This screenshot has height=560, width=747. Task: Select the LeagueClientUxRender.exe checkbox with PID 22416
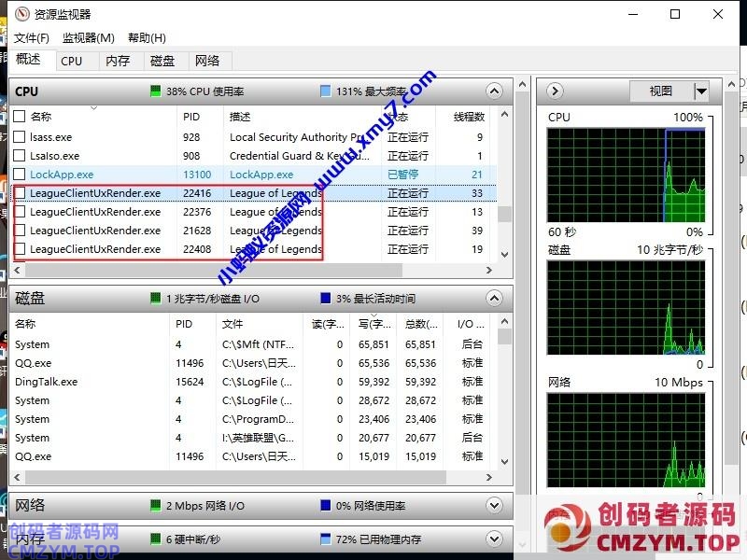pyautogui.click(x=20, y=193)
